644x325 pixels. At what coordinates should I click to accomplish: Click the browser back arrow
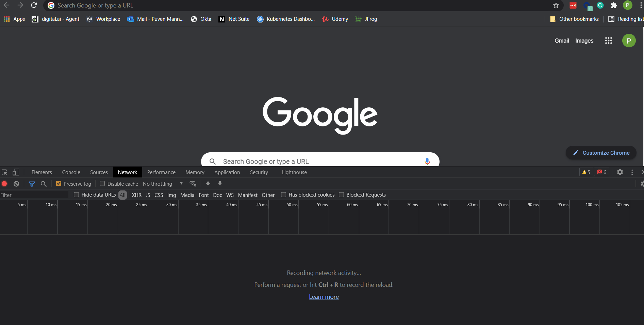[6, 5]
